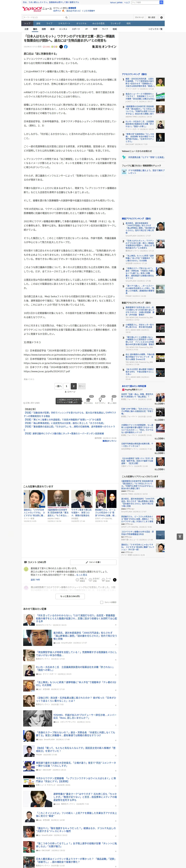Select page 1 in pagination
The image size is (186, 868).
click(66, 386)
